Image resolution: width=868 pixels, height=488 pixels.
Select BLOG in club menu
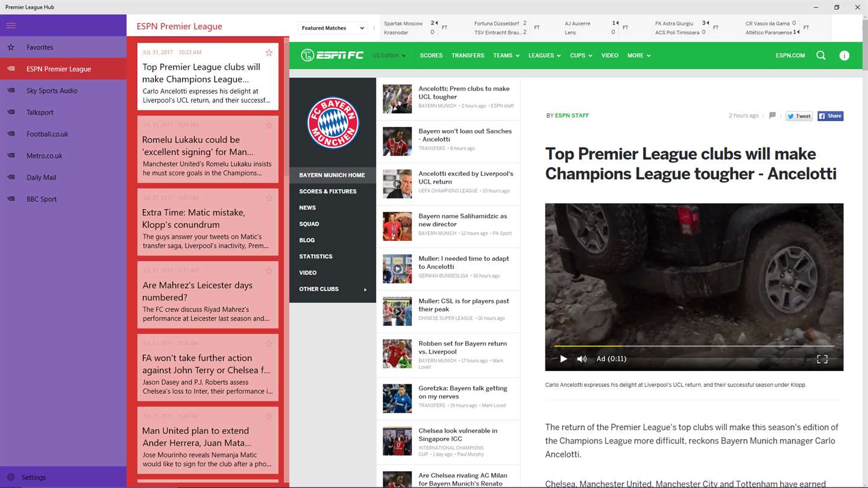pos(333,240)
